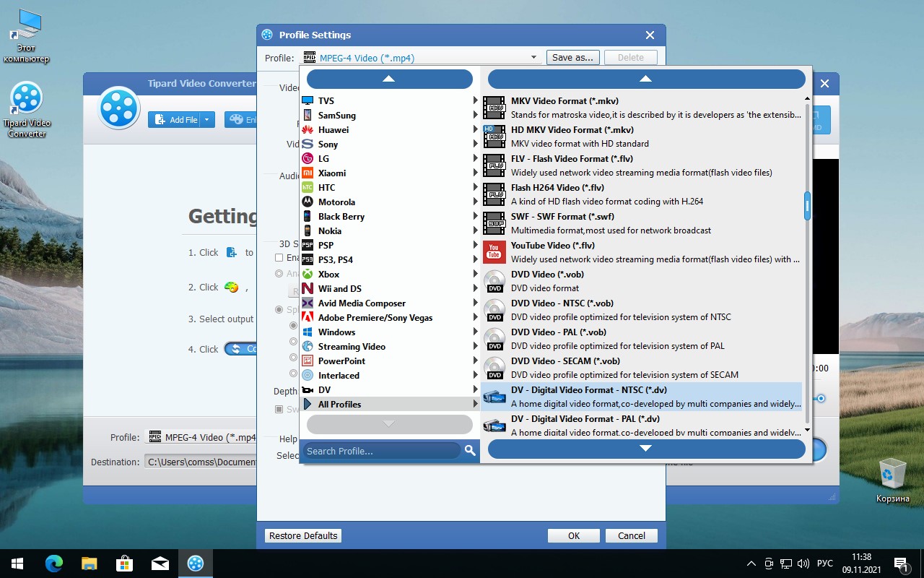Viewport: 924px width, 578px height.
Task: Open the language indicator РУС in tray
Action: coord(824,564)
